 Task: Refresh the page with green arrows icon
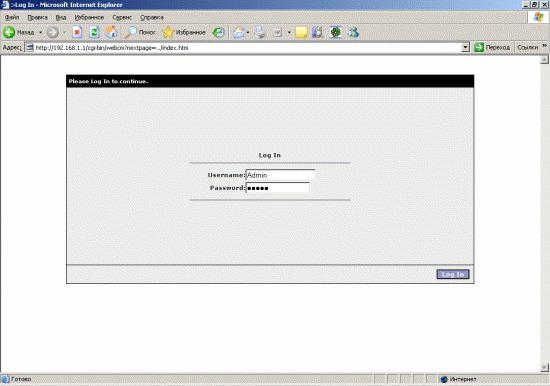(94, 32)
